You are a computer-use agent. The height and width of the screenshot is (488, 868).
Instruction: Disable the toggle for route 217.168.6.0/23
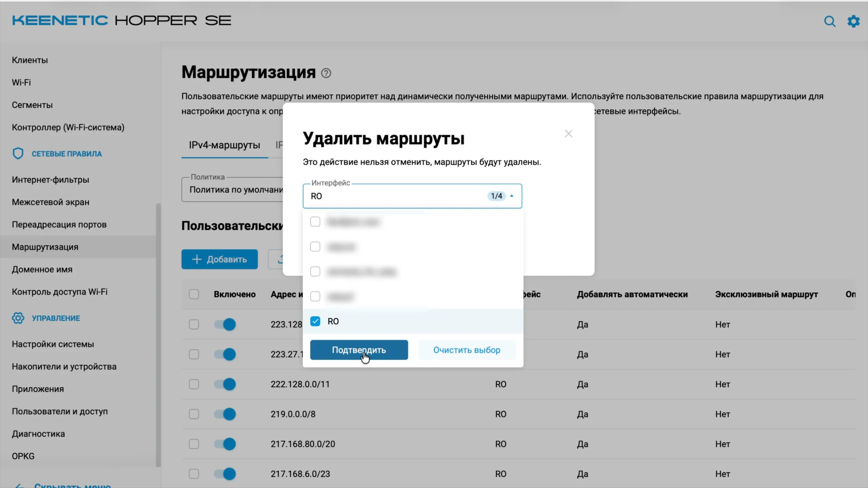click(x=225, y=474)
